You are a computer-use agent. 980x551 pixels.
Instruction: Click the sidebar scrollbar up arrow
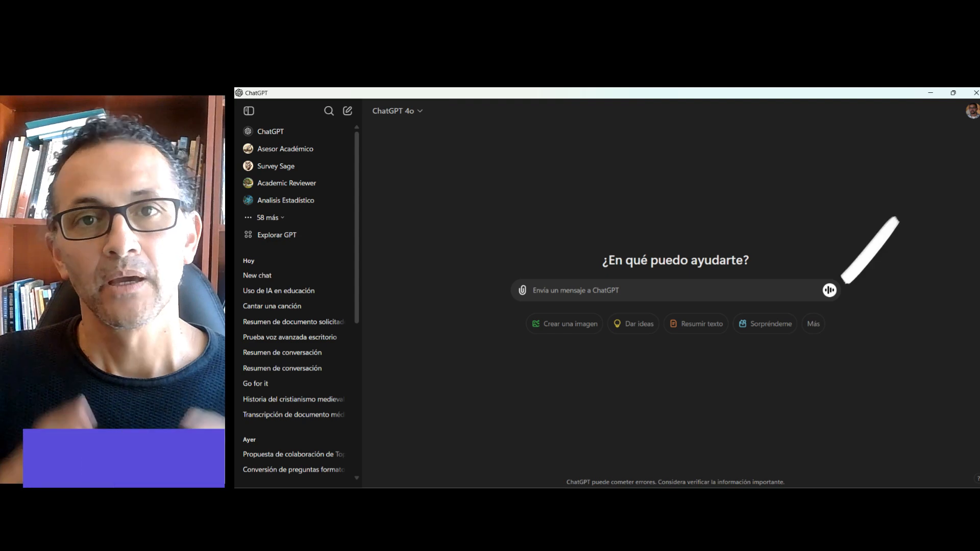click(357, 127)
